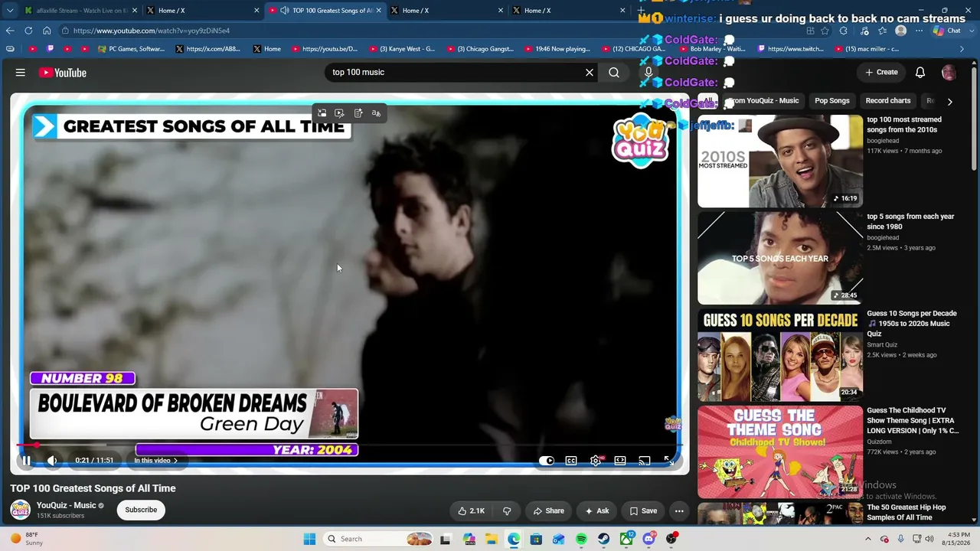
Task: Click the video summary notes overlay icon
Action: pyautogui.click(x=358, y=113)
